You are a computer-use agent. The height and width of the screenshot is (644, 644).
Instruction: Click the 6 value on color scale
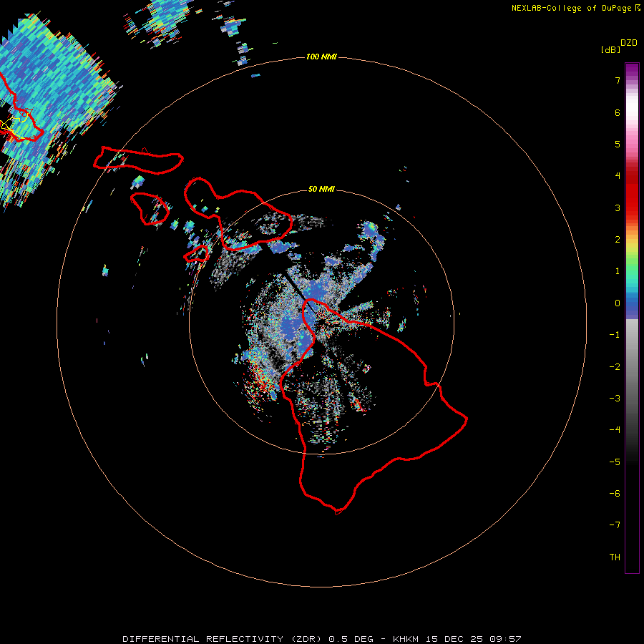[618, 112]
